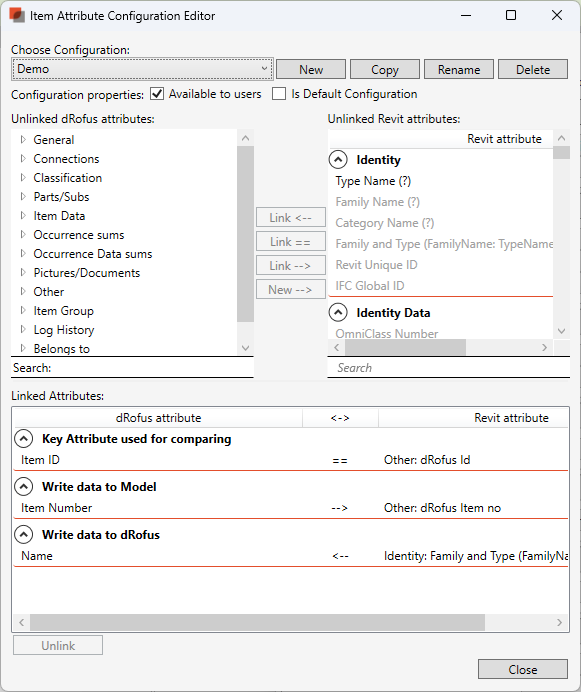Enable Is Default Configuration checkbox
The width and height of the screenshot is (581, 692).
(279, 94)
